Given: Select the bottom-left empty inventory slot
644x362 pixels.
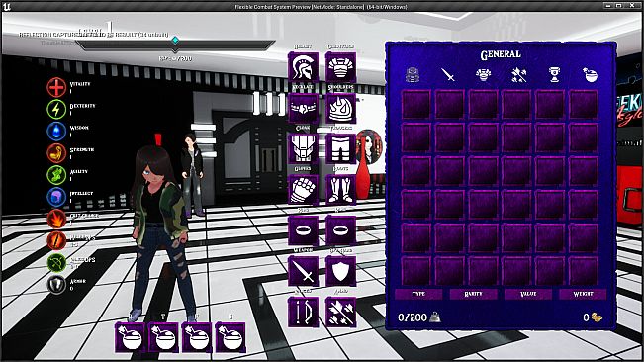Looking at the screenshot, I should pos(416,271).
